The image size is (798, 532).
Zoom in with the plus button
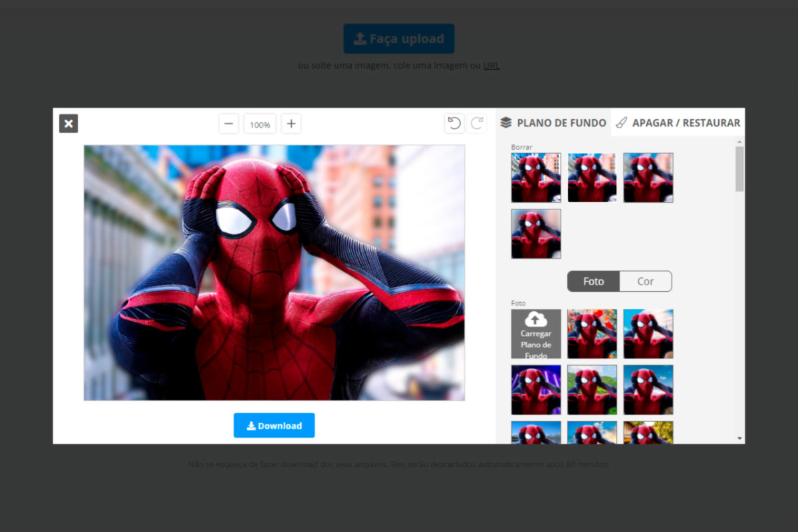click(291, 124)
